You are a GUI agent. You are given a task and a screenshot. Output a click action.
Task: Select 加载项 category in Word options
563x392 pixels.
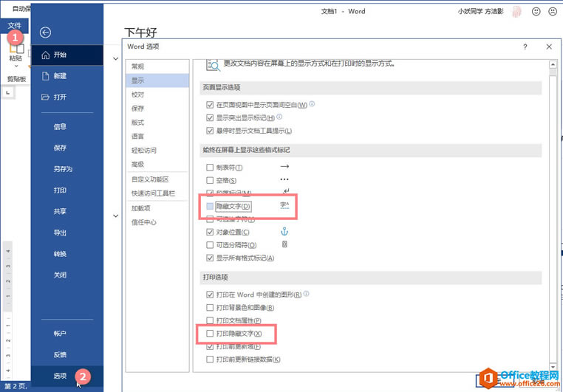[x=157, y=208]
